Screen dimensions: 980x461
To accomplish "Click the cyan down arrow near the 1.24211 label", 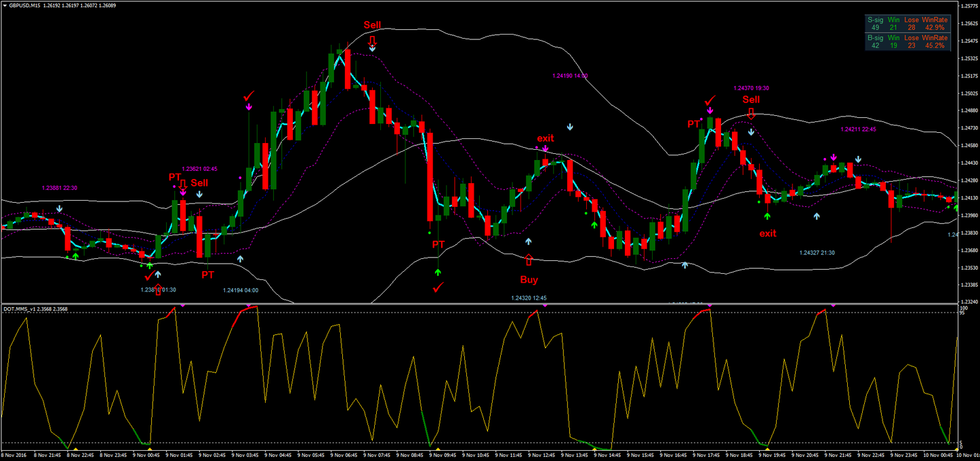I will (x=858, y=159).
